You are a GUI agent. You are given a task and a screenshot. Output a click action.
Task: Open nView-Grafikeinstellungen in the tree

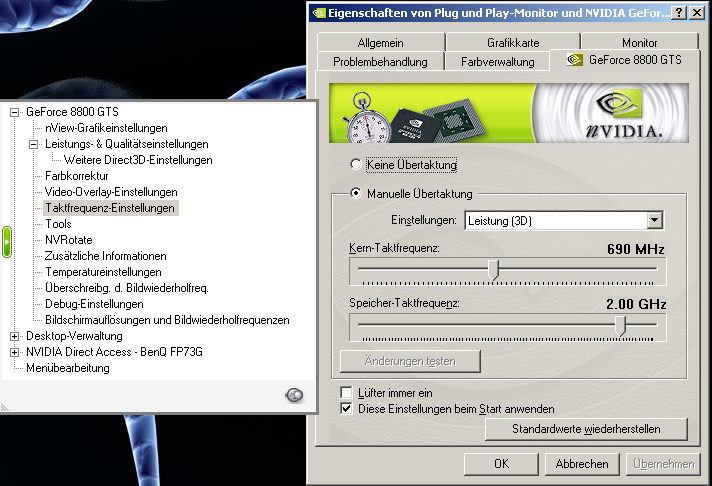click(x=106, y=128)
